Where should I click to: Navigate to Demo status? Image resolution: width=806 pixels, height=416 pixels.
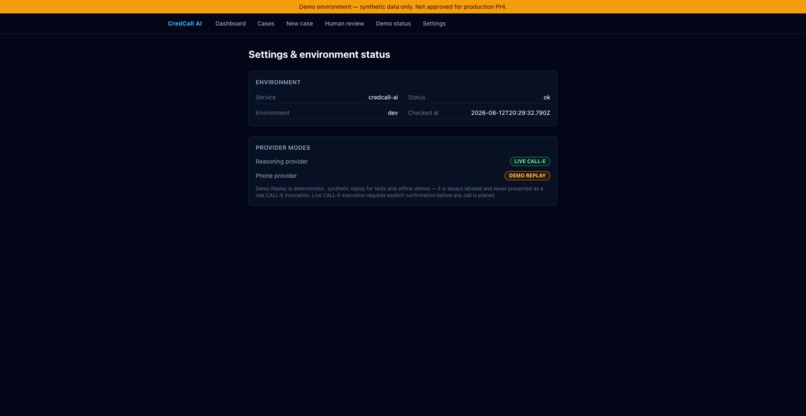(x=393, y=24)
